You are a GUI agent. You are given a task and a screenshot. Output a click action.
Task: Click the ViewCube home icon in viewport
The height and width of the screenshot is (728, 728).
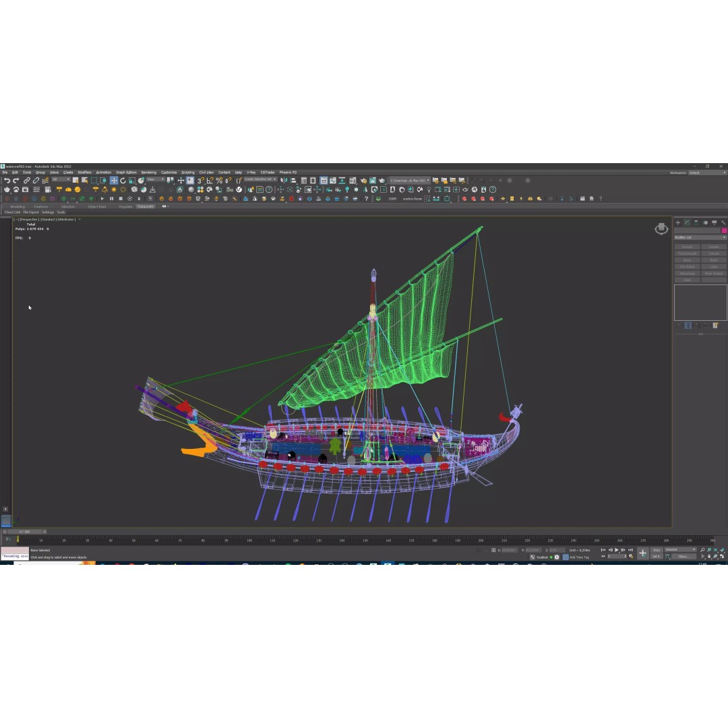point(661,229)
